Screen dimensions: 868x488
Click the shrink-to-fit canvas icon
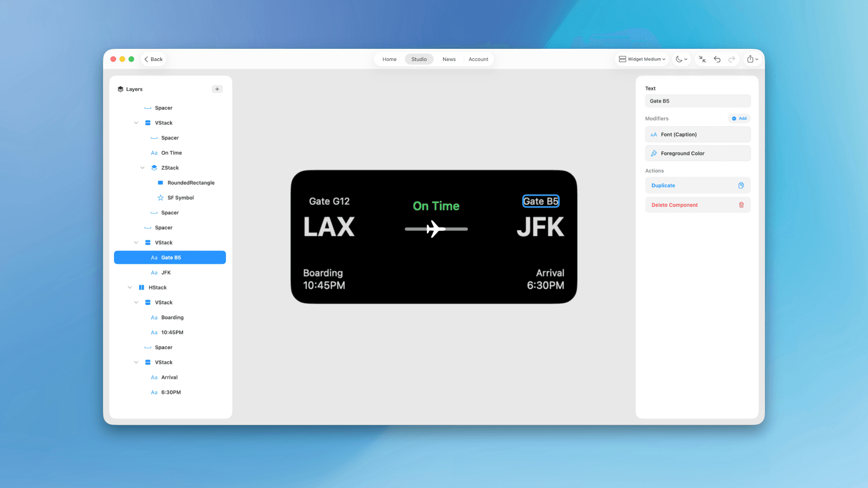702,59
